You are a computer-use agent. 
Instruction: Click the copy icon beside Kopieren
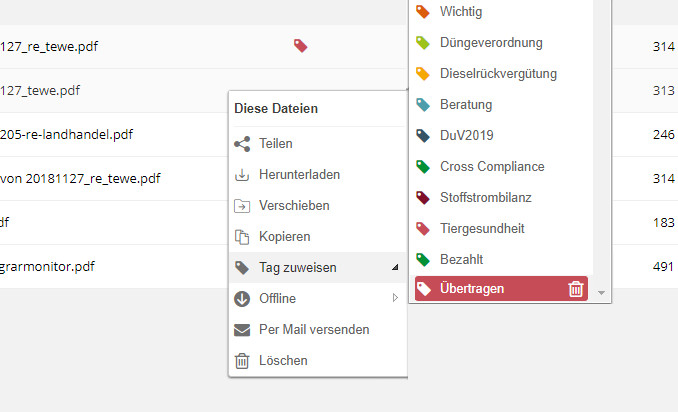click(x=242, y=237)
